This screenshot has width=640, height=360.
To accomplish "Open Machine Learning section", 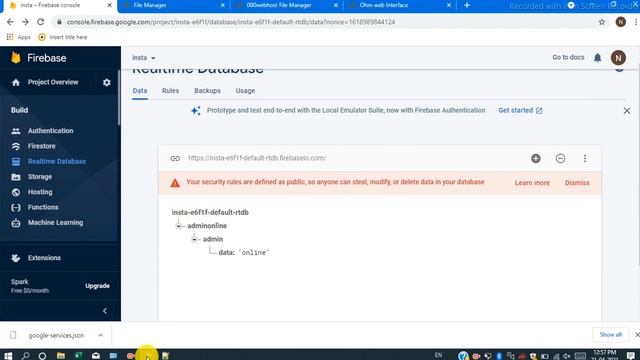I will [55, 223].
